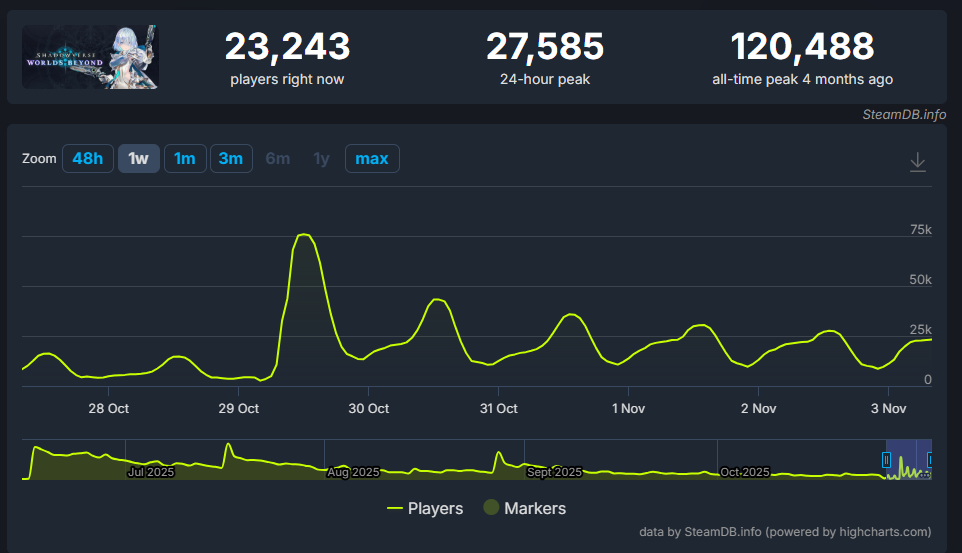Set zoom to 1m

tap(185, 158)
